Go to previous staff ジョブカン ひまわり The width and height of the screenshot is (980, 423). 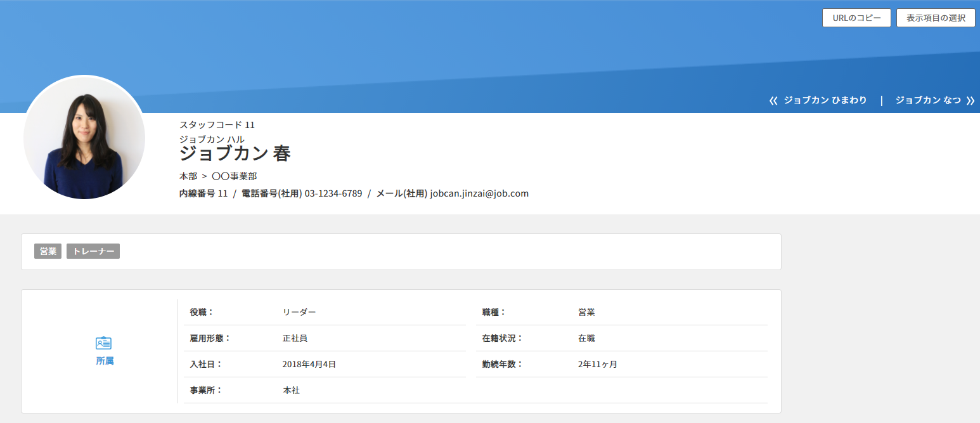pos(825,101)
